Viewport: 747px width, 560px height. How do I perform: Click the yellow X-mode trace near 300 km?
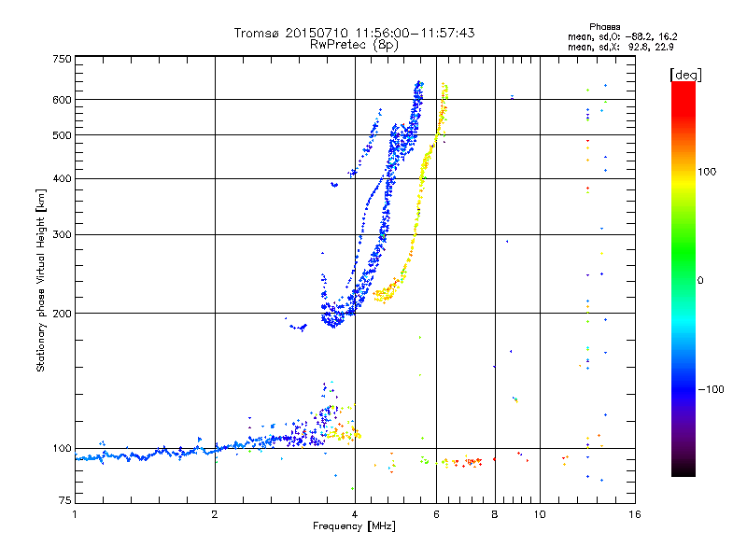[415, 232]
